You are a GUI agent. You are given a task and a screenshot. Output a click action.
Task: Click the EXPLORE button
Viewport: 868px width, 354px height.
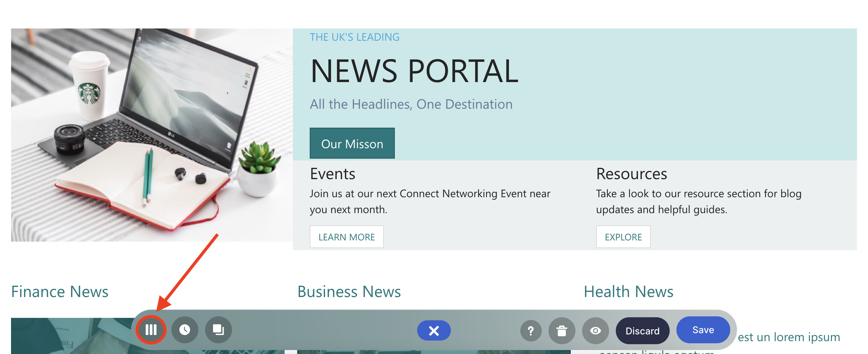(623, 237)
